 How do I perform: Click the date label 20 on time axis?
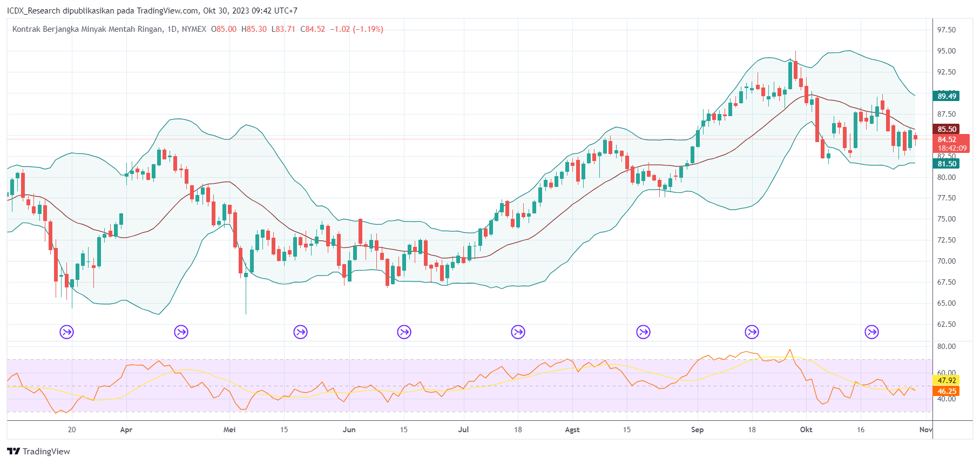coord(72,430)
